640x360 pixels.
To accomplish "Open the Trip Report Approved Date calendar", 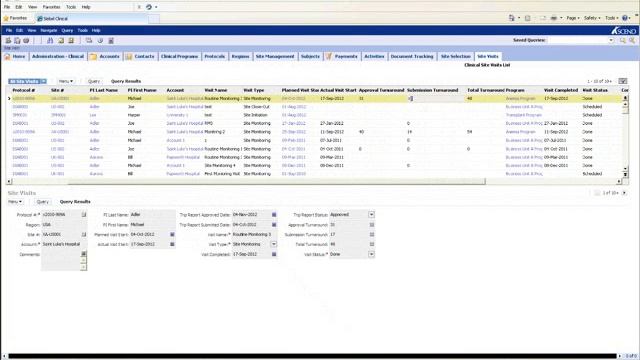I will tap(274, 215).
